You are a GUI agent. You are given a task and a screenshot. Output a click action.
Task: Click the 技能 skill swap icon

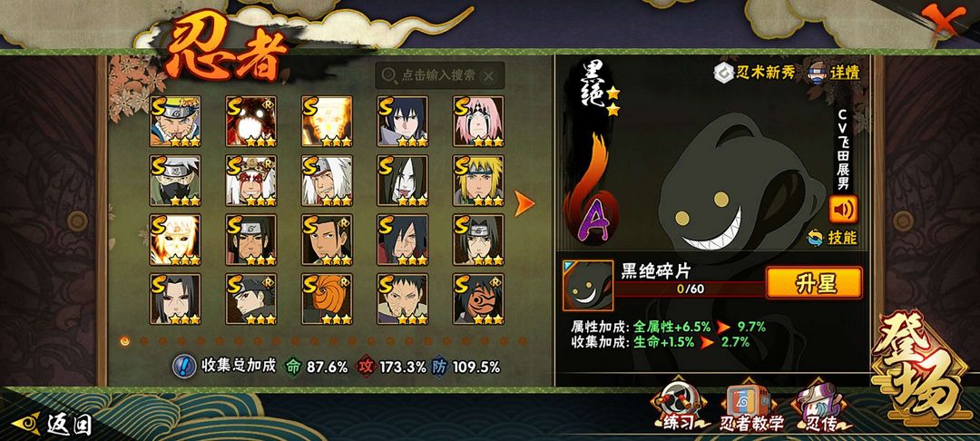pos(832,238)
